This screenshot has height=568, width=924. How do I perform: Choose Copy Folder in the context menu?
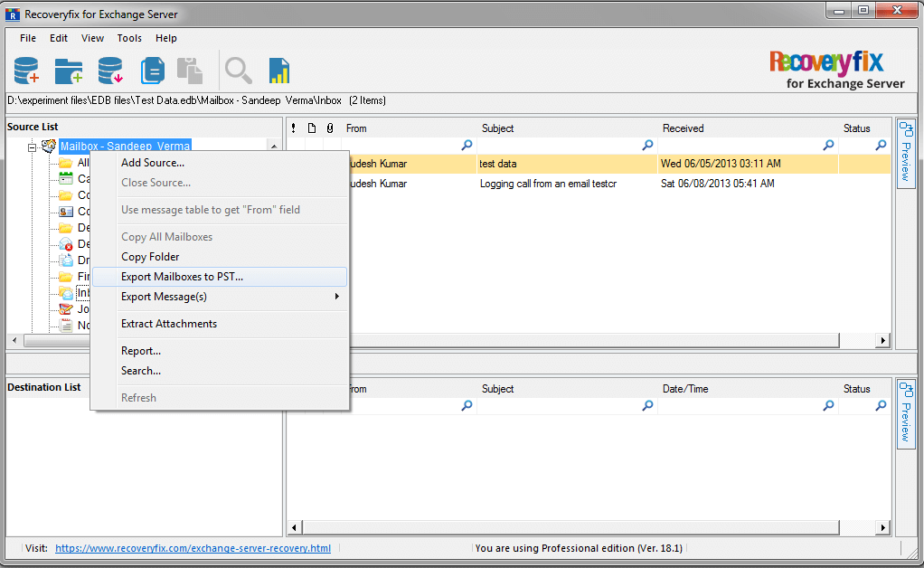(220, 257)
